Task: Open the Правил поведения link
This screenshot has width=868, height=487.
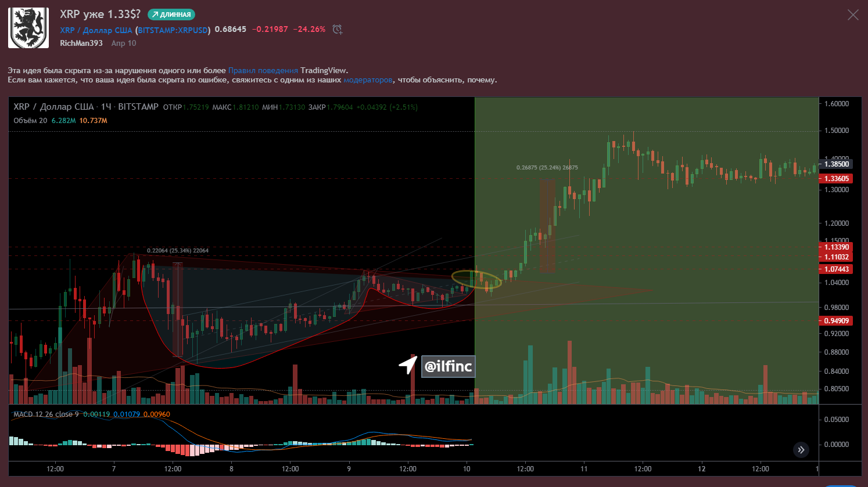Action: click(263, 71)
